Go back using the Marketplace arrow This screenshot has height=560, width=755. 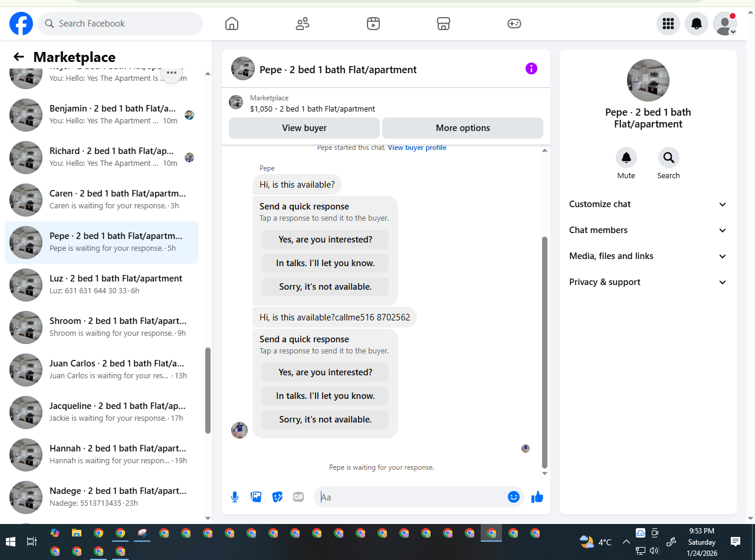[19, 57]
